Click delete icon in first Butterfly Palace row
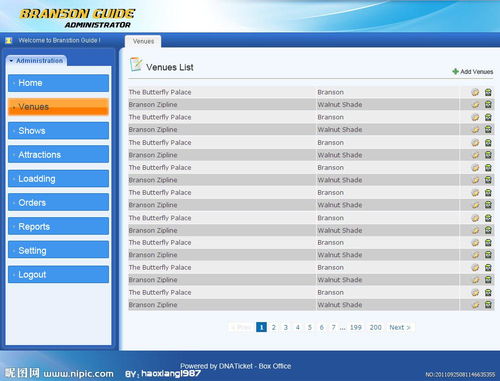Screen dimensions: 500x381 click(488, 92)
